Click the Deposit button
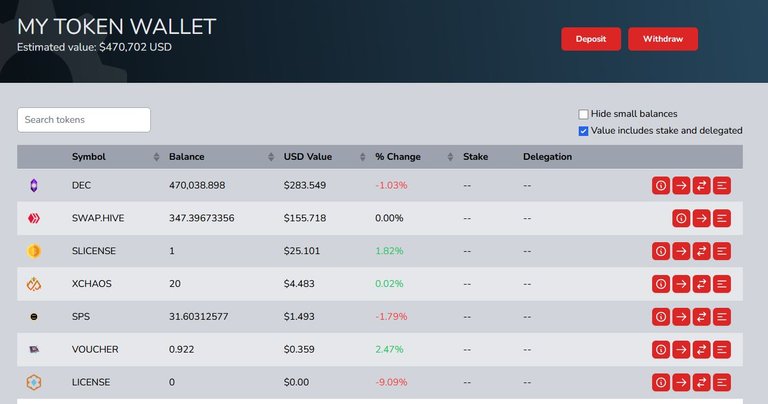The height and width of the screenshot is (404, 768). (x=591, y=39)
